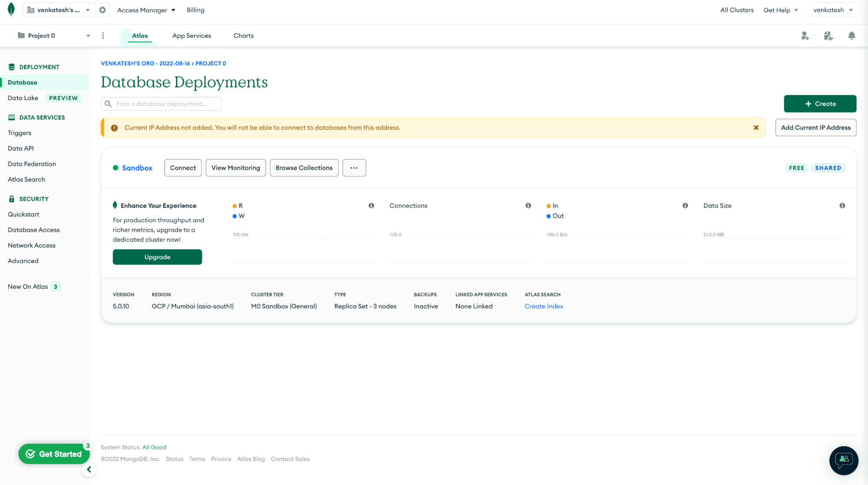Click the Connect button
868x485 pixels.
183,168
